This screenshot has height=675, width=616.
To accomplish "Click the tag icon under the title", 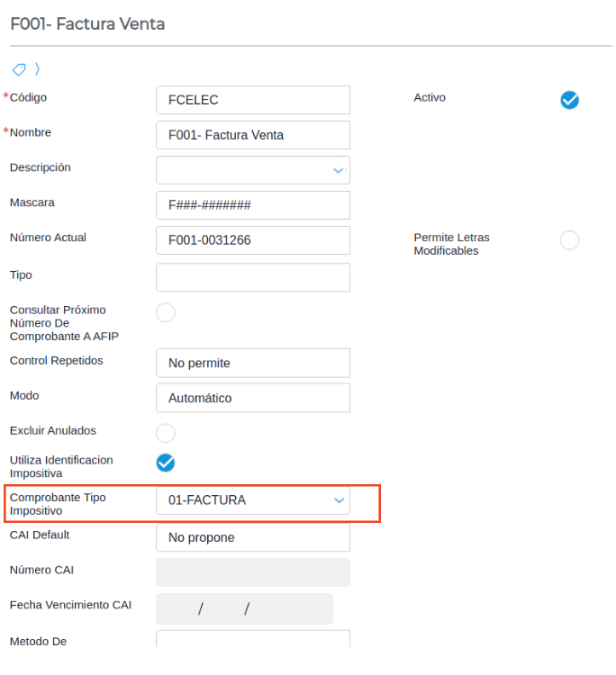I will [18, 69].
